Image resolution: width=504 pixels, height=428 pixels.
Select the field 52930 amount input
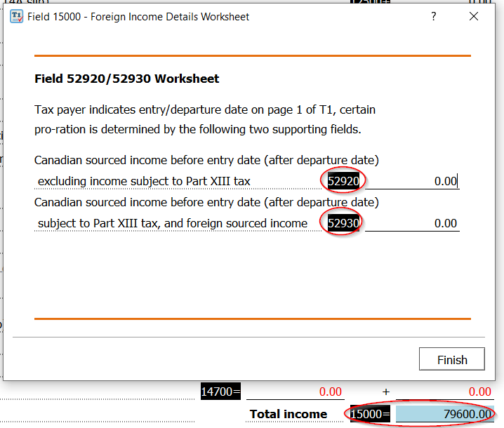pos(412,223)
